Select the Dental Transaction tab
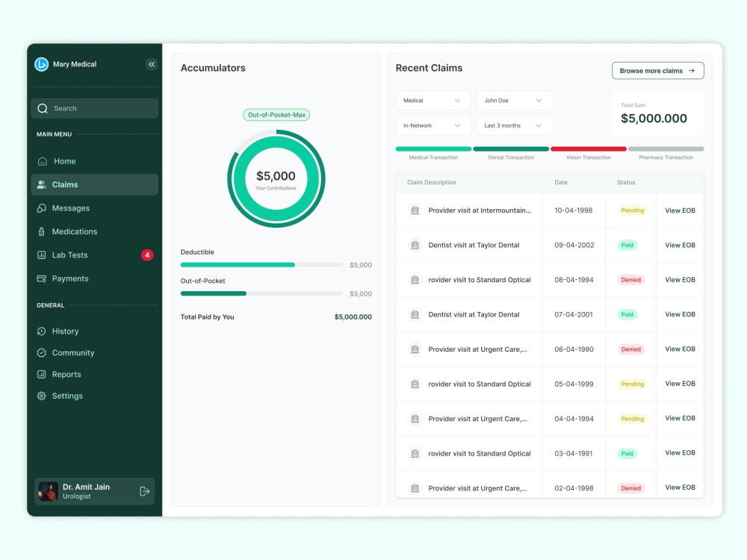The width and height of the screenshot is (747, 560). point(511,153)
